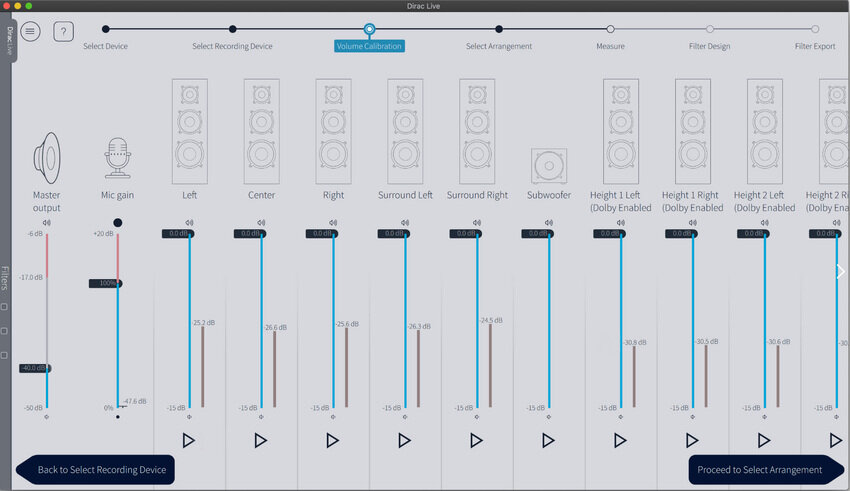The width and height of the screenshot is (850, 491).
Task: Click the Surround Right 0.0 dB slider handle
Action: 466,234
